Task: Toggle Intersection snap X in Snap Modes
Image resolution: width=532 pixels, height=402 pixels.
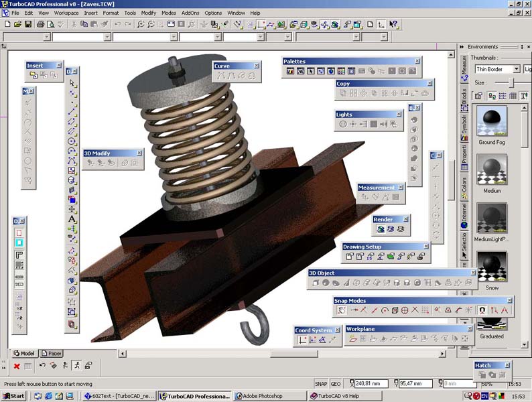Action: (415, 310)
